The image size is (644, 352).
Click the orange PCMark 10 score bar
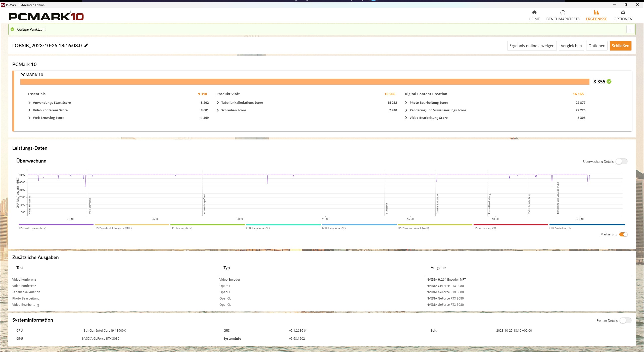305,82
